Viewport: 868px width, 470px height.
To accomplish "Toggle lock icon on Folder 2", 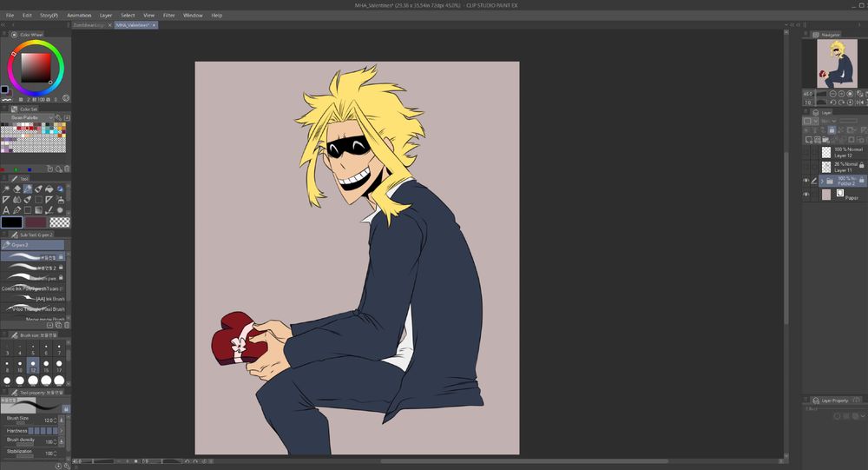I will tap(861, 180).
